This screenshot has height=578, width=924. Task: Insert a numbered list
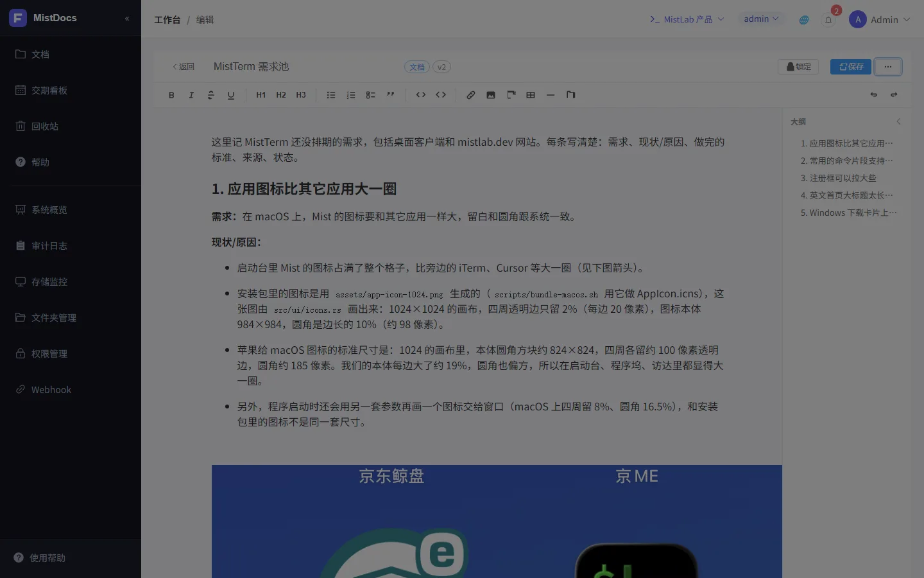click(x=351, y=95)
